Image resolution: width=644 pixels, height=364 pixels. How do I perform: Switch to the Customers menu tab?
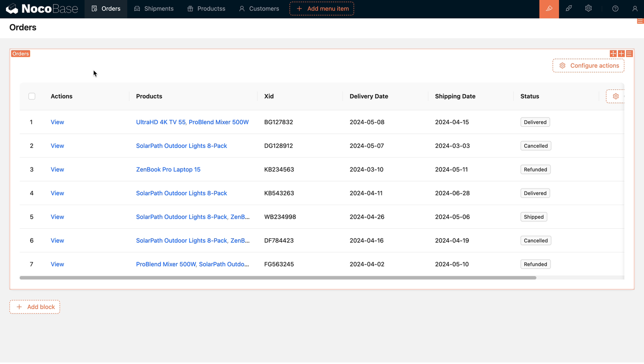(259, 9)
